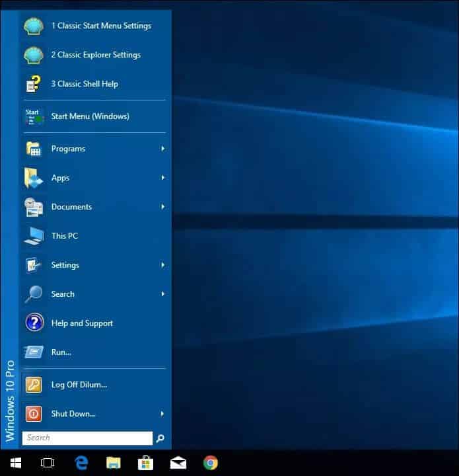Click the Windows Start button on taskbar
459x476 pixels.
click(16, 463)
